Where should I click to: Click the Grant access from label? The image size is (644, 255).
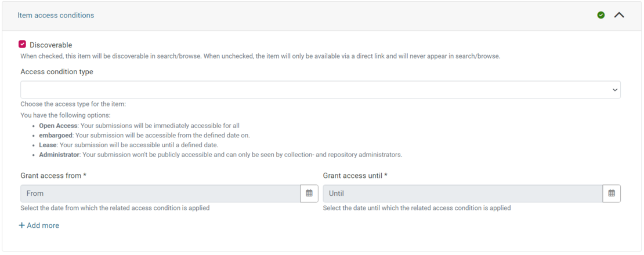click(x=53, y=175)
